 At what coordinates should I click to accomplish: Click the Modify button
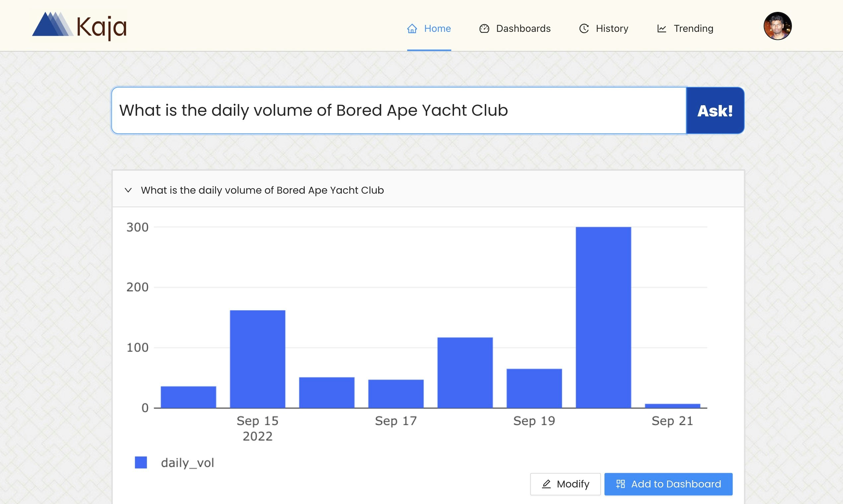point(565,484)
